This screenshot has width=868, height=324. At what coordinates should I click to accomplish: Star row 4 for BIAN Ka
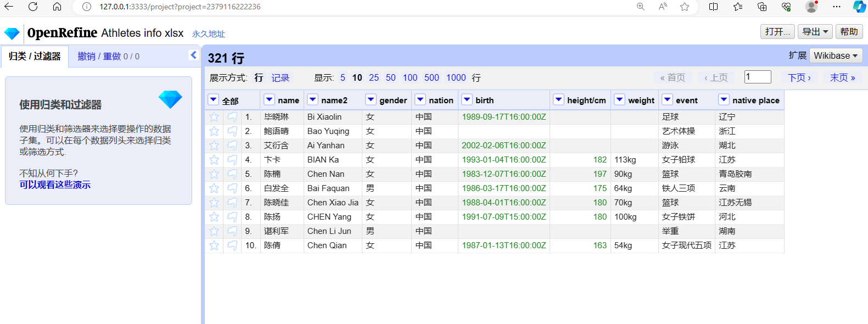tap(214, 160)
